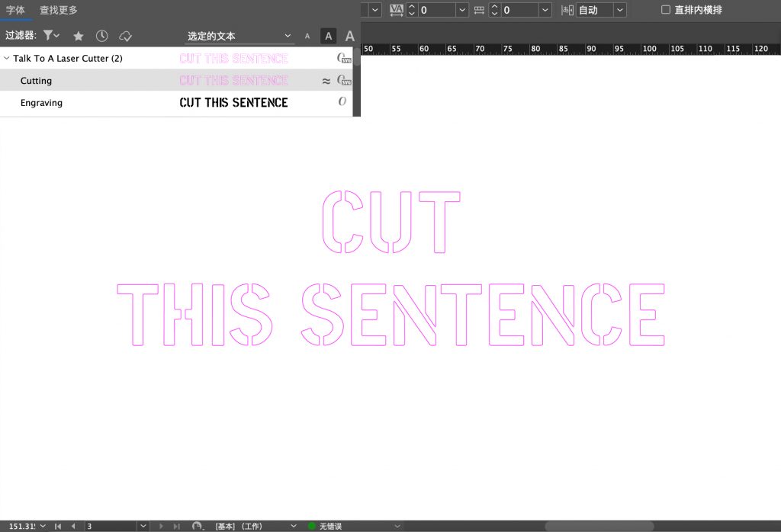Screen dimensions: 781x532
Task: Switch to the 字体 tab
Action: click(15, 10)
